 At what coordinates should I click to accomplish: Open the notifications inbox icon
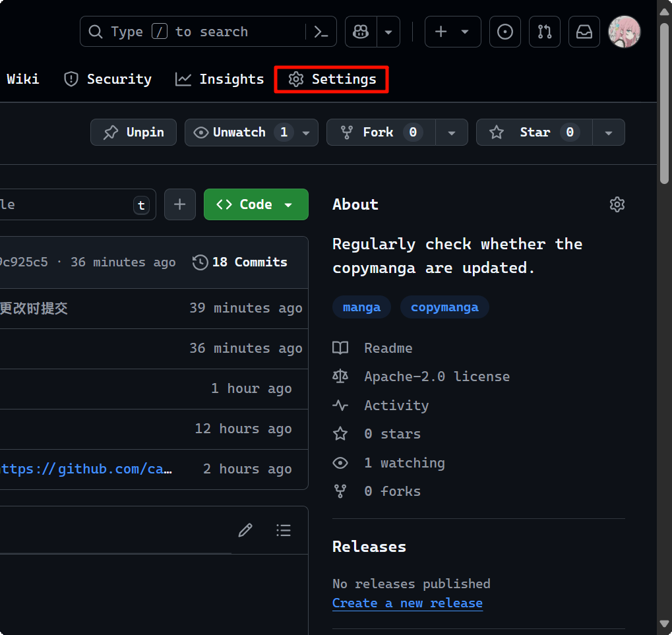[x=584, y=32]
